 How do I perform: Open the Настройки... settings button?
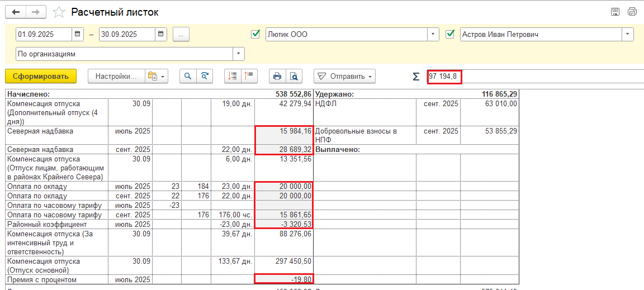tap(116, 77)
